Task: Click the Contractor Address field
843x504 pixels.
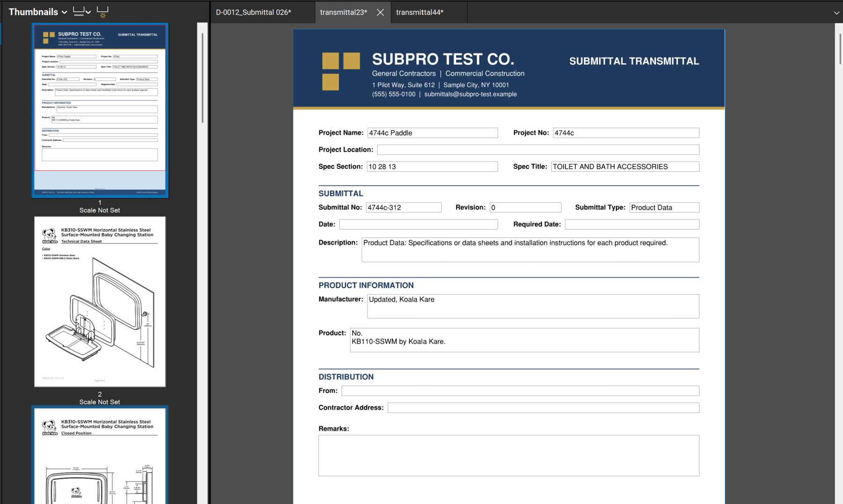Action: [543, 408]
